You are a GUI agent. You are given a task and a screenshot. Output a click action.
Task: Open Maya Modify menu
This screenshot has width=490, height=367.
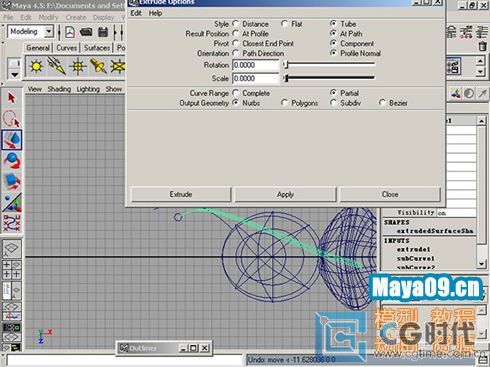48,17
